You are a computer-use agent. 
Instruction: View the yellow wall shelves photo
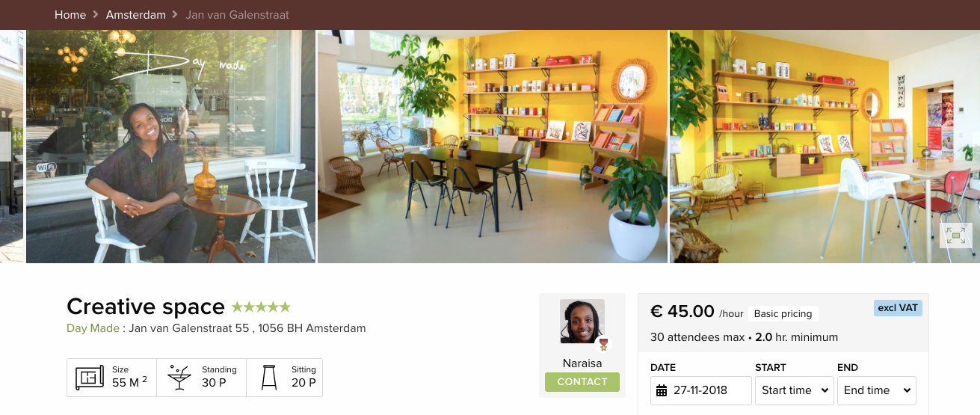click(x=493, y=147)
